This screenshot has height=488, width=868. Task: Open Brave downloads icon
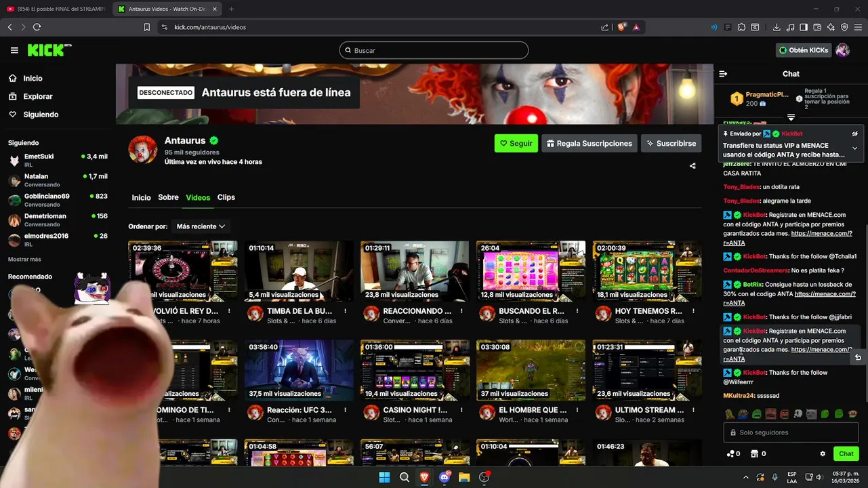(x=777, y=27)
